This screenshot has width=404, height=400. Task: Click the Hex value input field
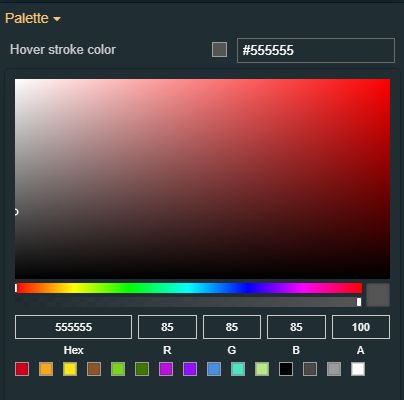pos(73,327)
